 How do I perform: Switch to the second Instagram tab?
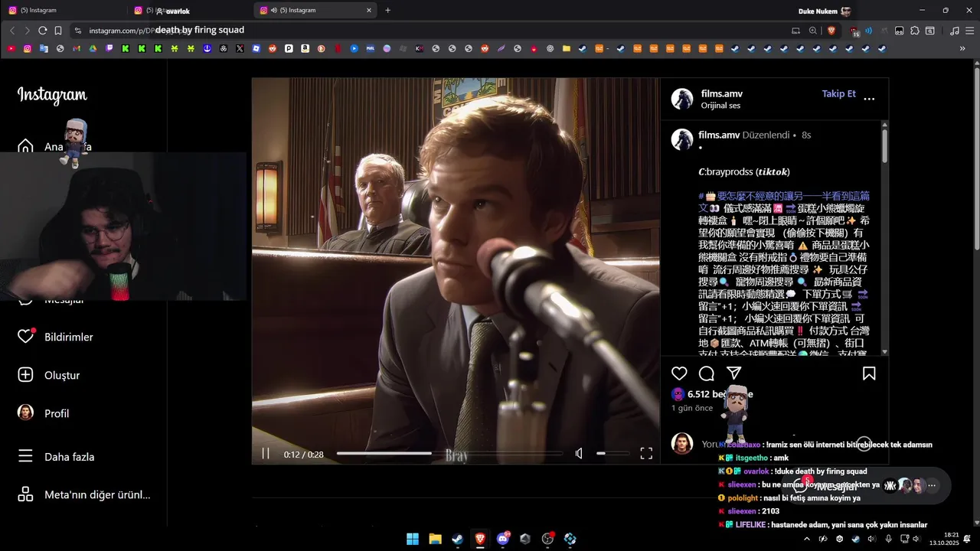189,11
